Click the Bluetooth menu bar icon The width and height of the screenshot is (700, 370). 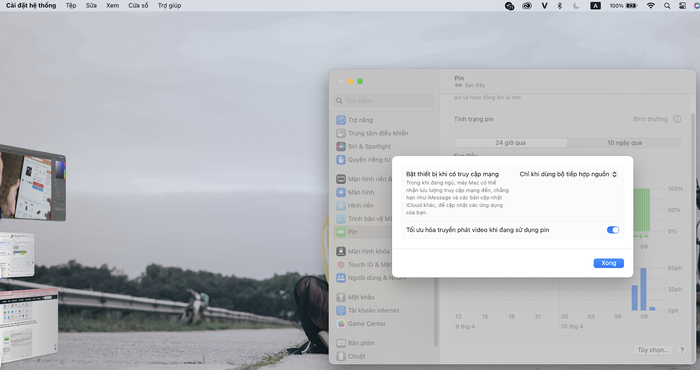(559, 6)
